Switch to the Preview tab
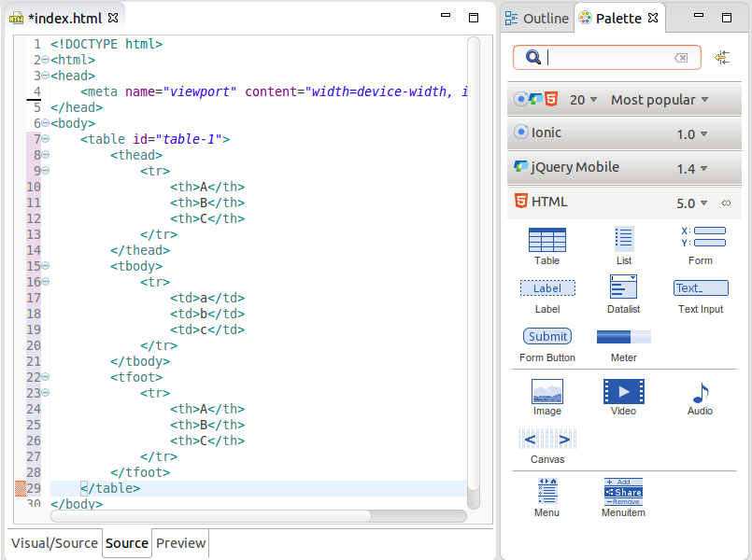This screenshot has width=752, height=560. [180, 543]
